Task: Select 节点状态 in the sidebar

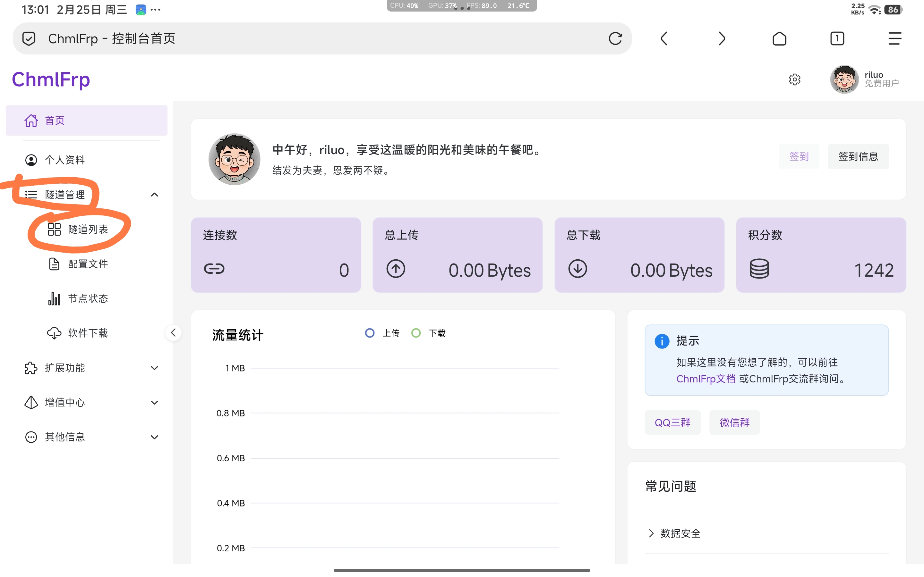Action: [88, 298]
